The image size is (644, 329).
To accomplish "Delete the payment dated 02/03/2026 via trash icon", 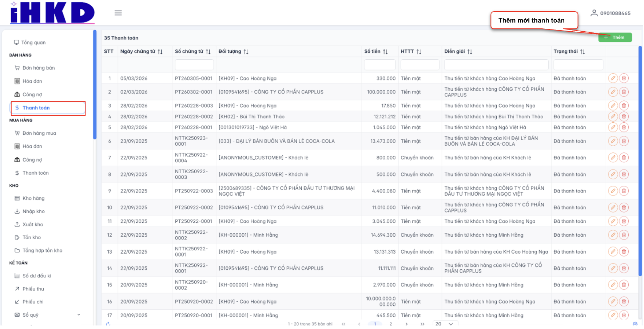I will [x=624, y=92].
